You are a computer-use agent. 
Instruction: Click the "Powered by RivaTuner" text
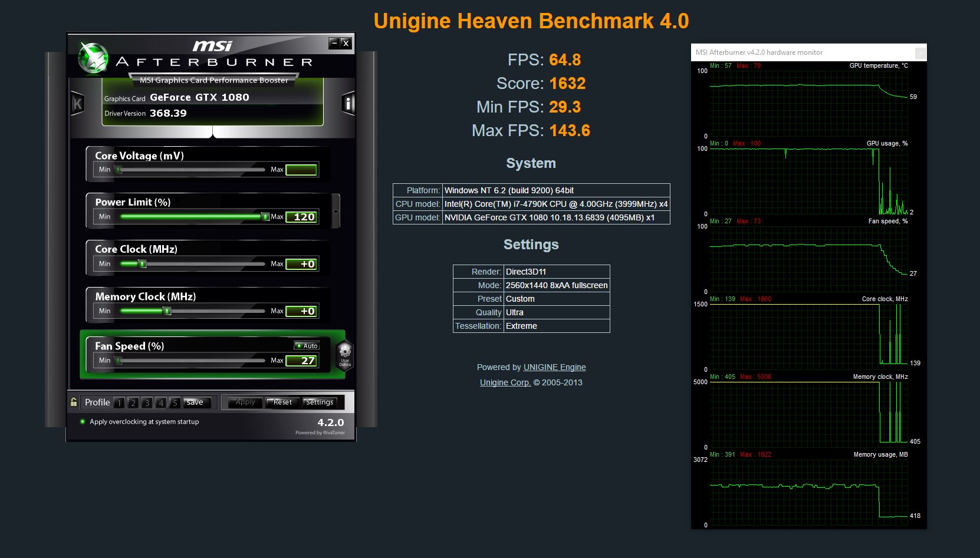point(320,432)
